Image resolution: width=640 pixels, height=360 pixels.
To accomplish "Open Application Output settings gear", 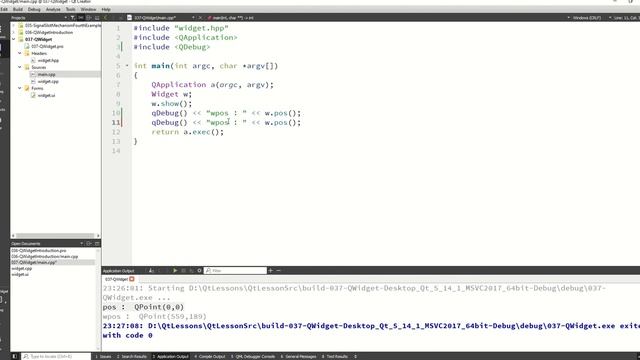I will click(x=199, y=271).
